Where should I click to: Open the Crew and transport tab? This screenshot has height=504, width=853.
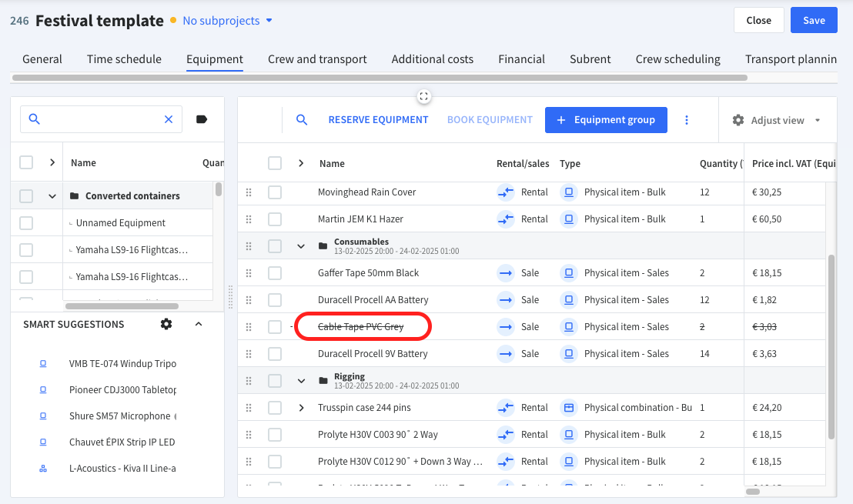tap(317, 59)
